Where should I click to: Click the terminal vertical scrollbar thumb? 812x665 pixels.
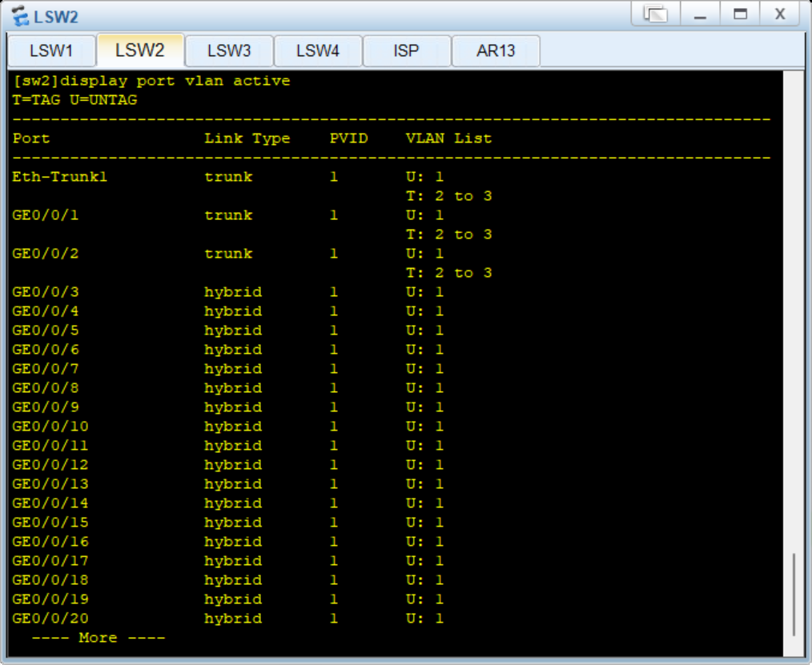(x=794, y=595)
